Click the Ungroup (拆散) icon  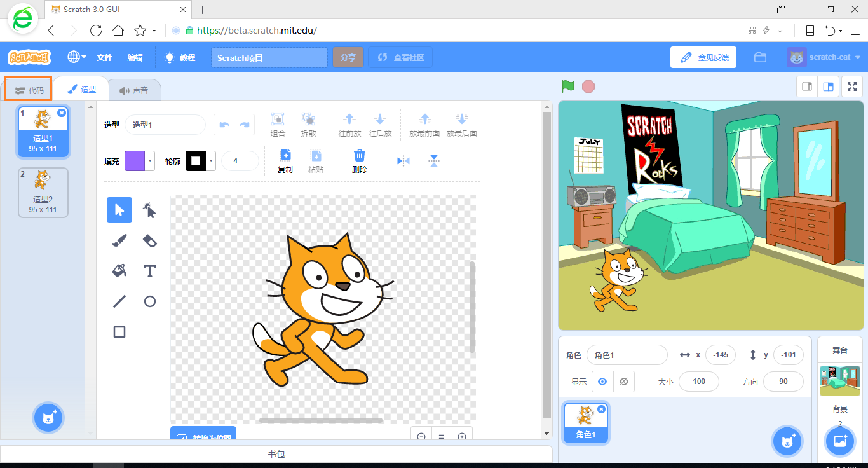click(308, 119)
